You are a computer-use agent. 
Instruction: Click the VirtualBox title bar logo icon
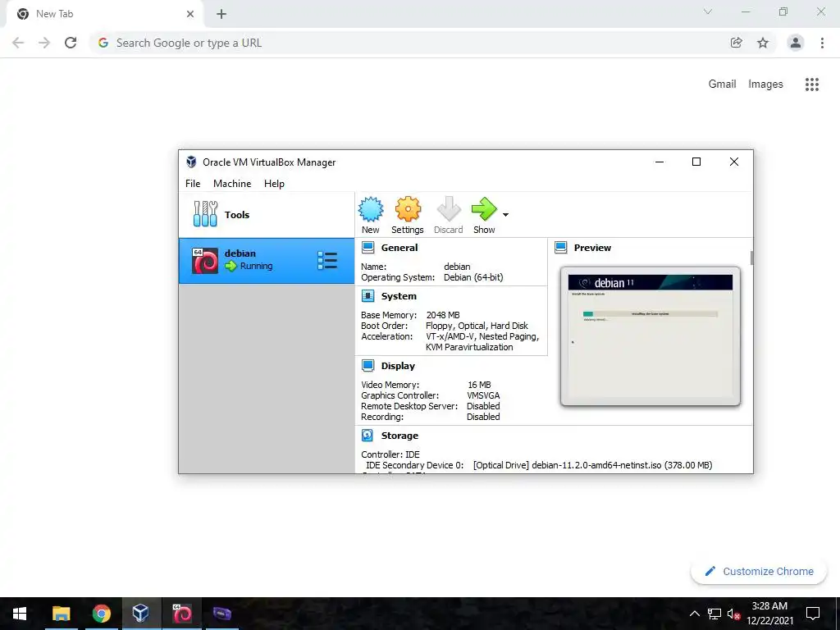[191, 162]
